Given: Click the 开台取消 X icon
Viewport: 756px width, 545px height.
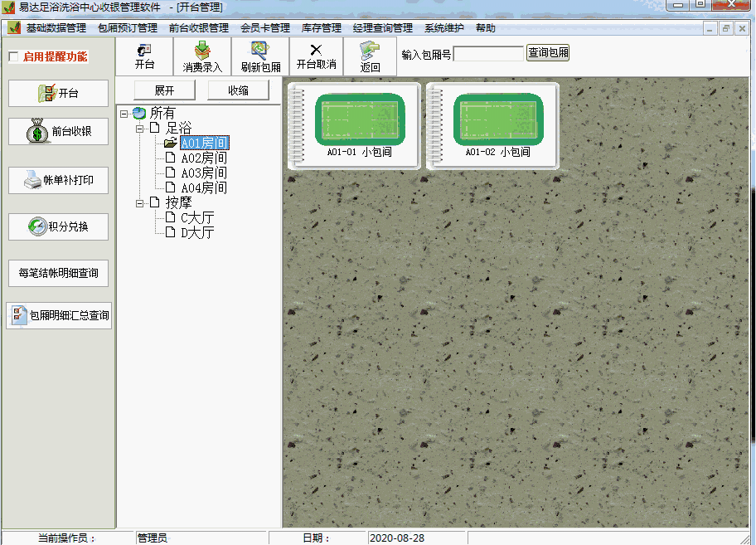Looking at the screenshot, I should coord(316,56).
